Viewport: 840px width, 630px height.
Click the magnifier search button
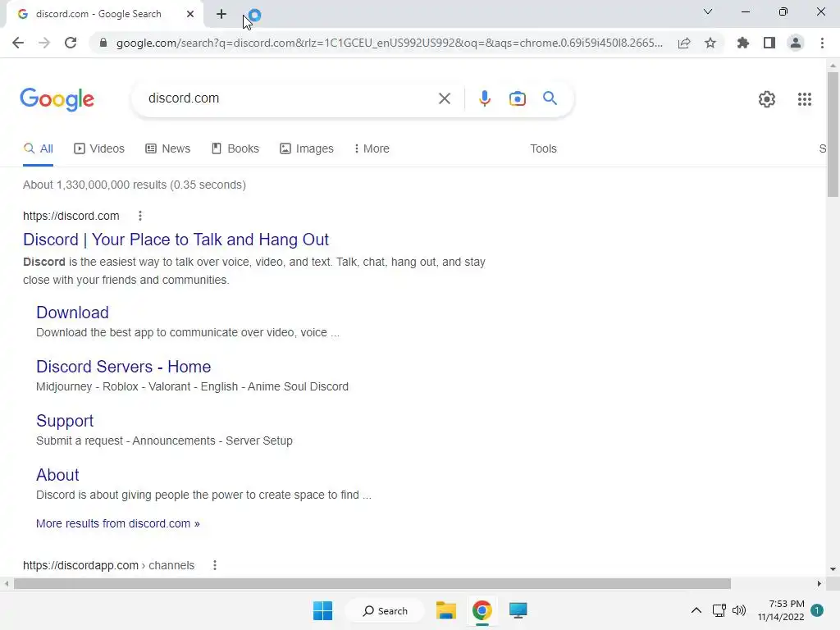pyautogui.click(x=550, y=98)
